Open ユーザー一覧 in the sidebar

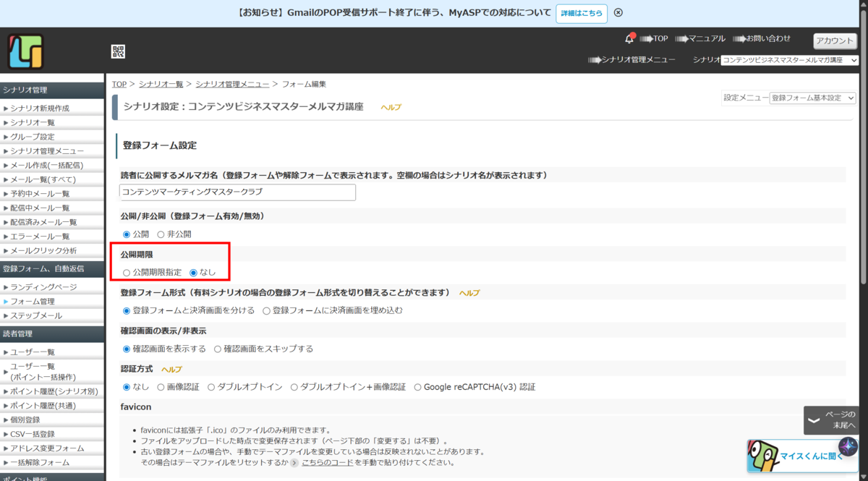[33, 352]
